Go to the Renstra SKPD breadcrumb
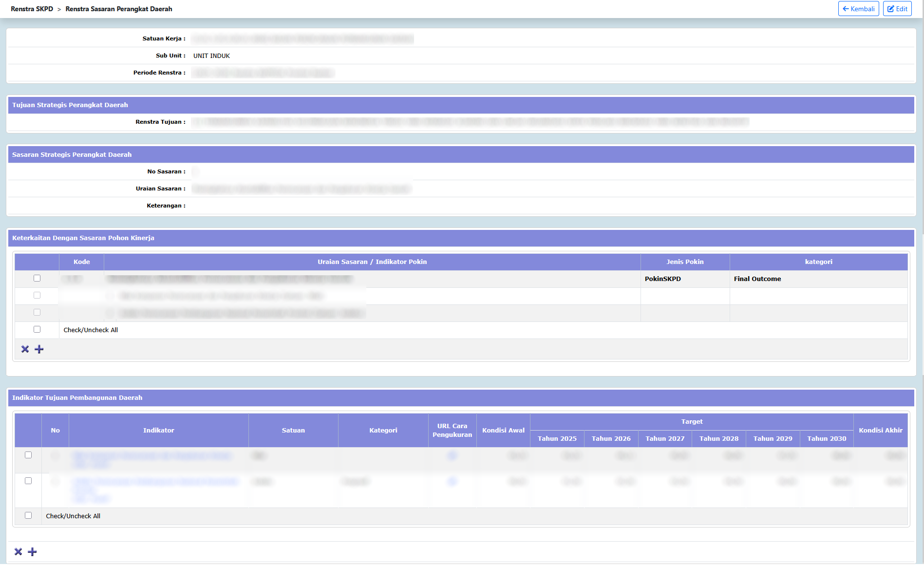Image resolution: width=924 pixels, height=565 pixels. 32,9
